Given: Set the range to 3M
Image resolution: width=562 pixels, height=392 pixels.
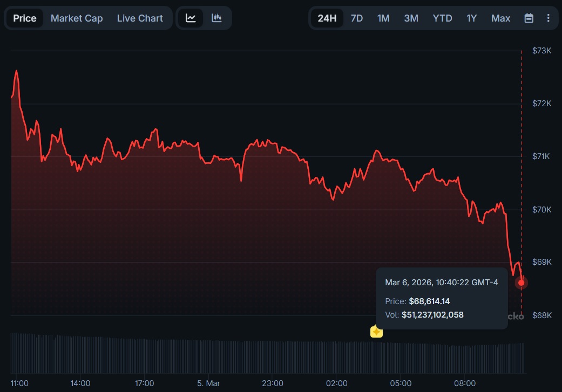Looking at the screenshot, I should click(411, 18).
